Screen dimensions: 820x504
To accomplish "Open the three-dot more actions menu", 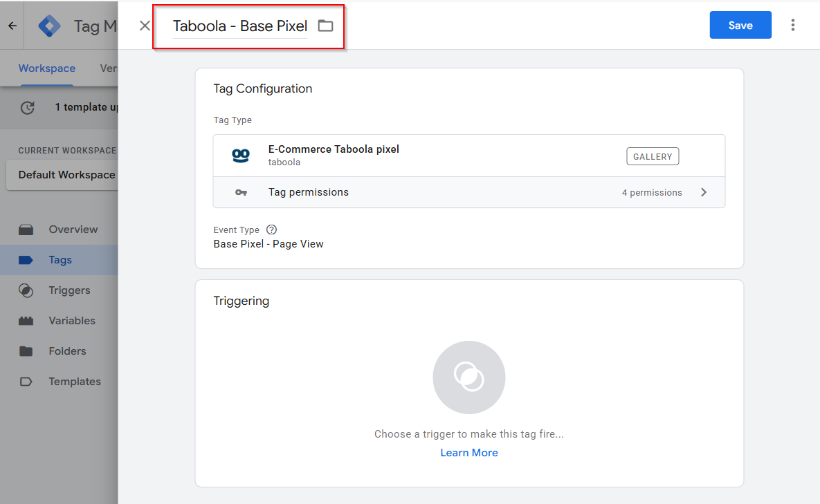I will [793, 25].
